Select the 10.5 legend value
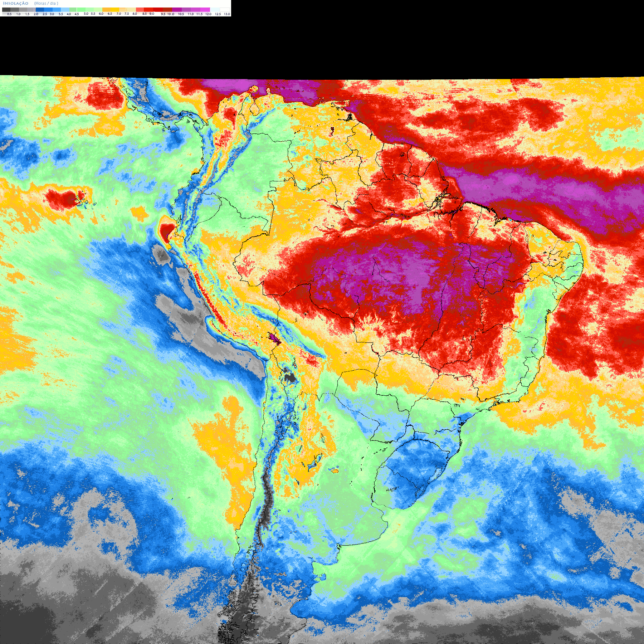Viewport: 644px width, 644px height. (181, 14)
